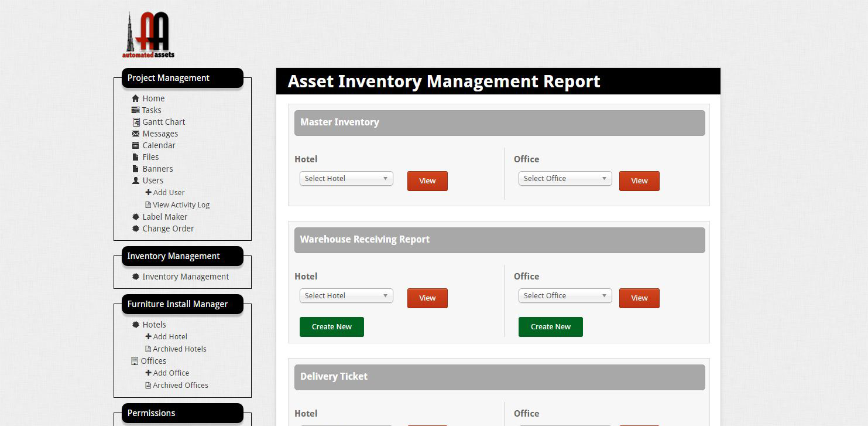868x426 pixels.
Task: Click the Delivery Ticket section bar
Action: 499,377
